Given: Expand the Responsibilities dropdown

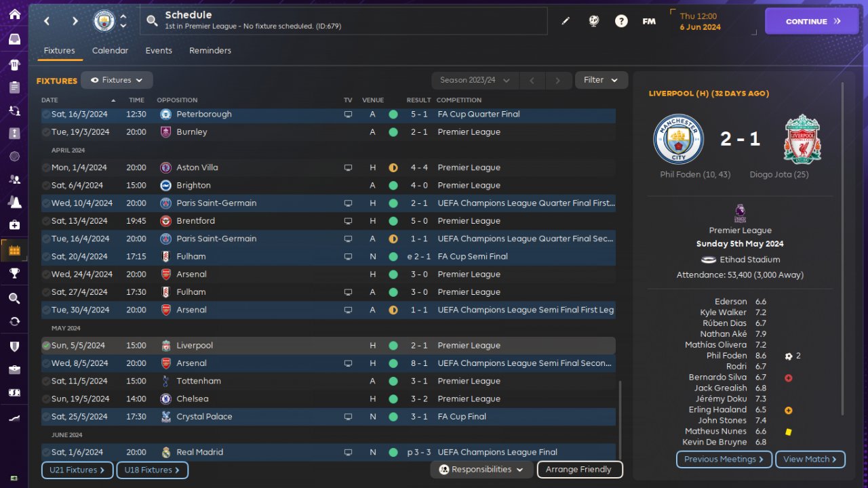Looking at the screenshot, I should [x=481, y=469].
